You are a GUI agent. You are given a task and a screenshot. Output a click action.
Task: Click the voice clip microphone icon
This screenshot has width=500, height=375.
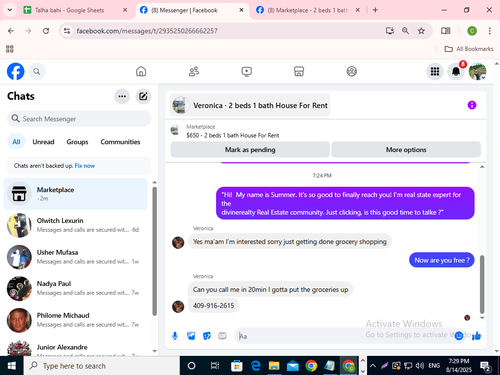coord(175,336)
